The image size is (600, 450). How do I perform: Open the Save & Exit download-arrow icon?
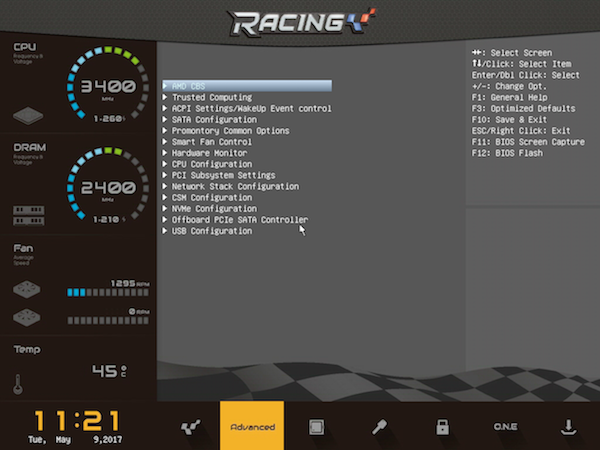568,427
